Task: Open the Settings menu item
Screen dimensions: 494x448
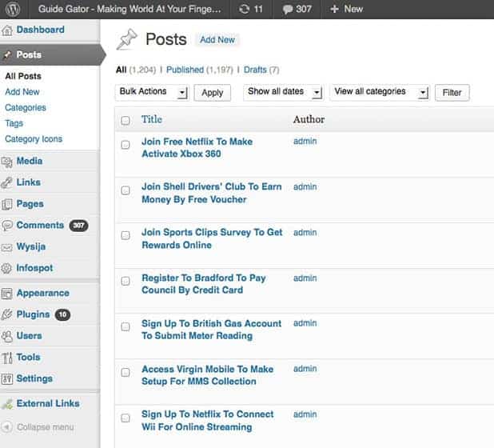Action: click(34, 378)
